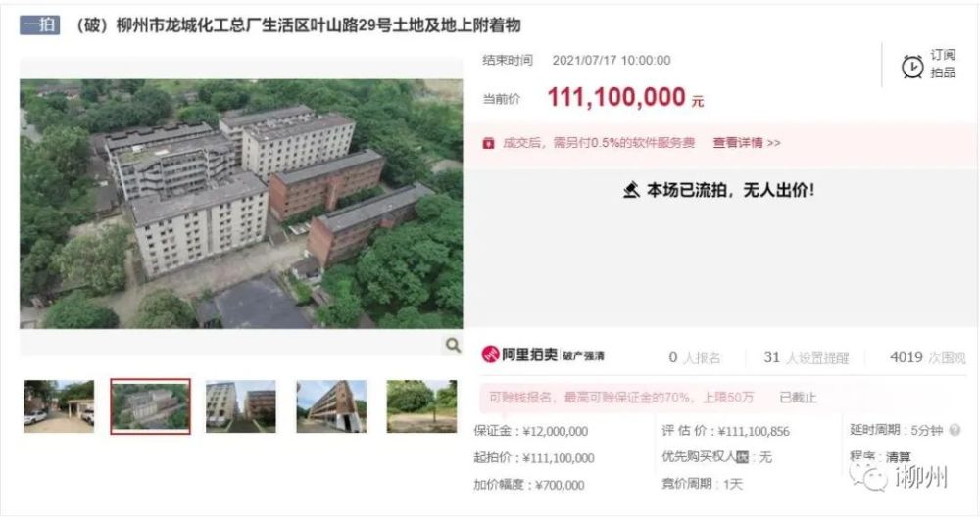Open the auction title 柳州市龙城化工总厂 link
Viewport: 980px width, 520px height.
(x=298, y=24)
